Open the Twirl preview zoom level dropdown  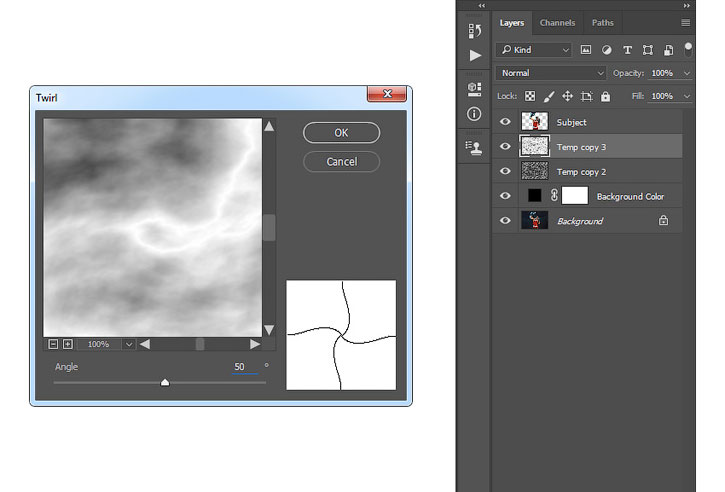pos(129,344)
